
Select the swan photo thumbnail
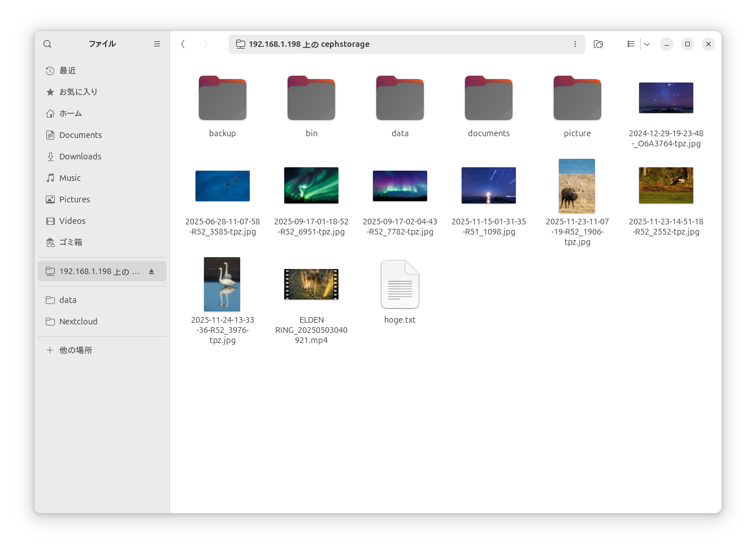(x=222, y=284)
